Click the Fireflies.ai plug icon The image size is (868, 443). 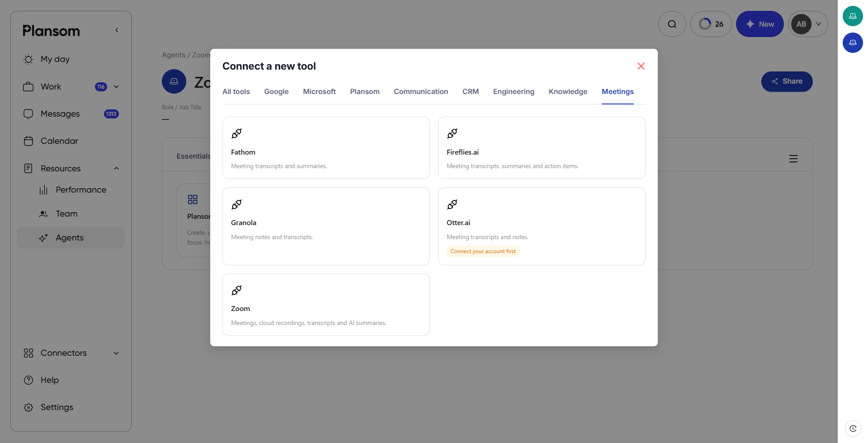[452, 133]
